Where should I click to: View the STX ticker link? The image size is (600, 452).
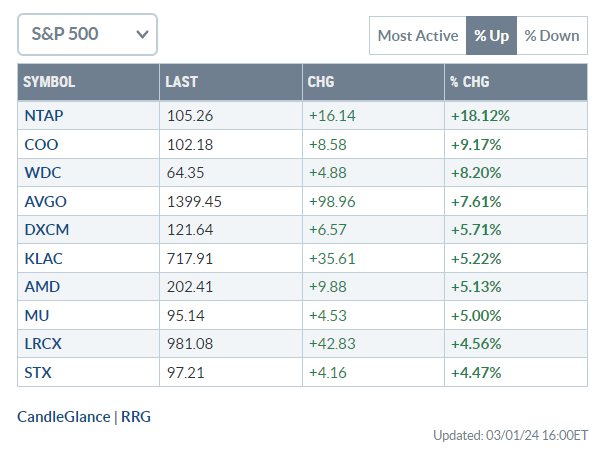point(37,373)
